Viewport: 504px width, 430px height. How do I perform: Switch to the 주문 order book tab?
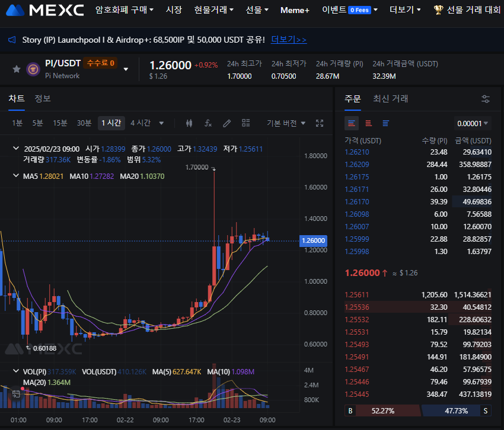[x=353, y=98]
